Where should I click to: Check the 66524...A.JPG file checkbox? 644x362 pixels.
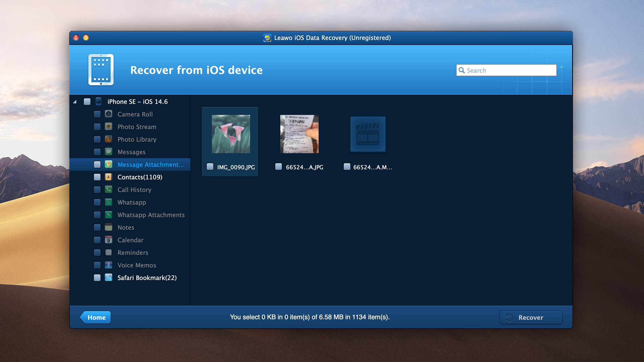279,167
